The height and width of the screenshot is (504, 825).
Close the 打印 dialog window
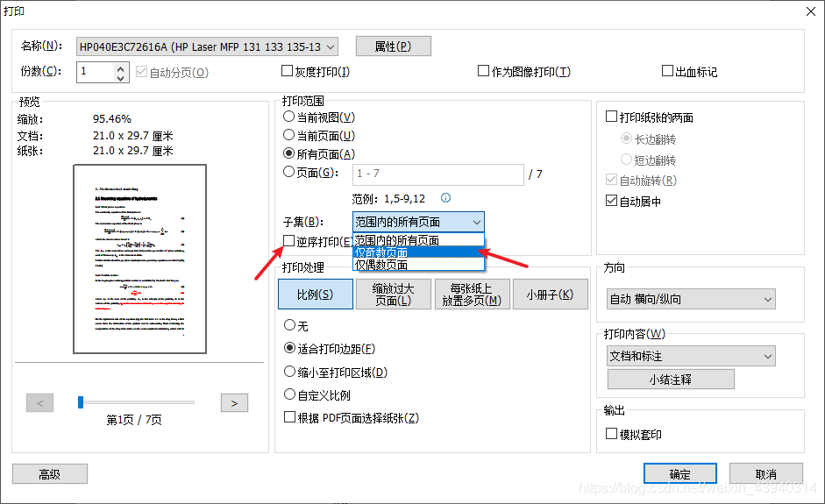tap(811, 11)
